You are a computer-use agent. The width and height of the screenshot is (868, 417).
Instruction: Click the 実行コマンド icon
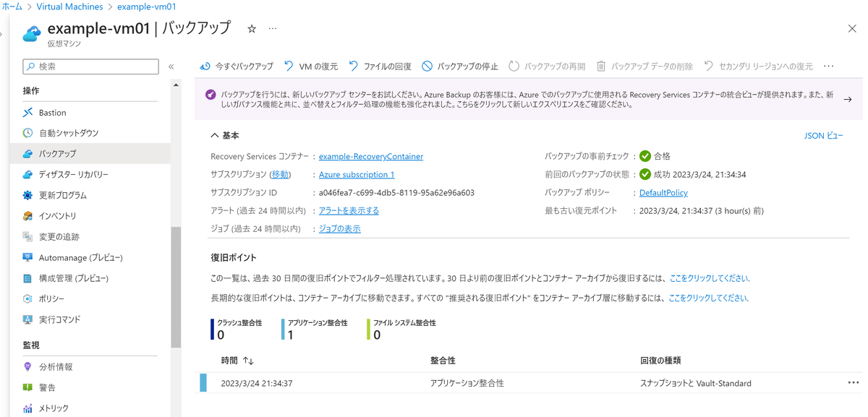(x=27, y=319)
